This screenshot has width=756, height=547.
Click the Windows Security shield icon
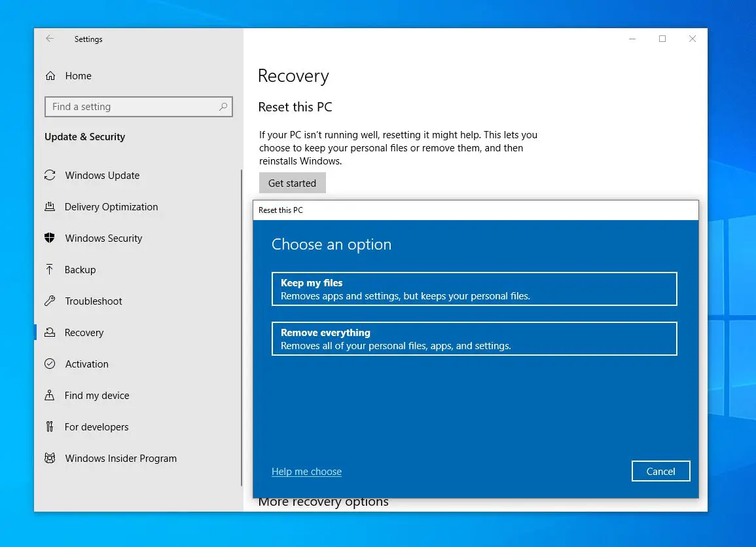pos(50,238)
